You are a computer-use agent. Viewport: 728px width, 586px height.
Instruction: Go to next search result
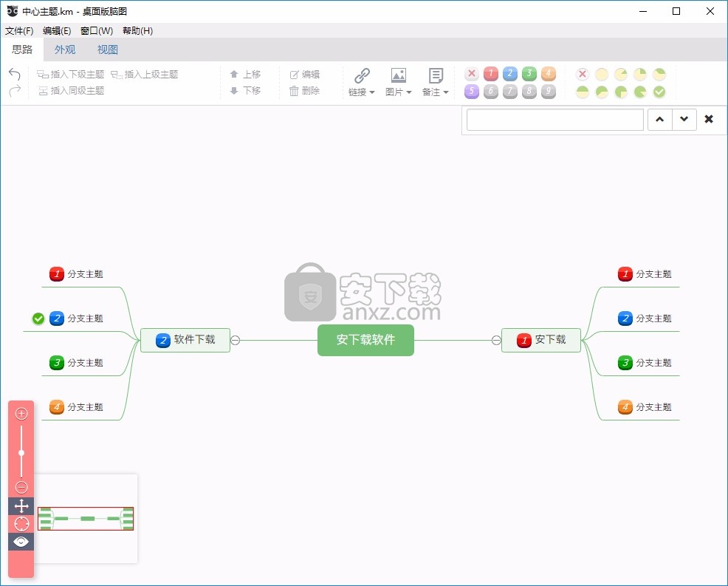click(x=684, y=120)
